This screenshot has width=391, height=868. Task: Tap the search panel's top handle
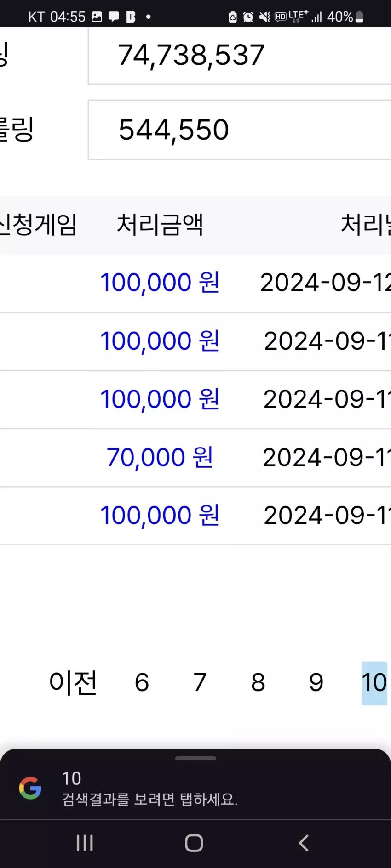point(195,758)
